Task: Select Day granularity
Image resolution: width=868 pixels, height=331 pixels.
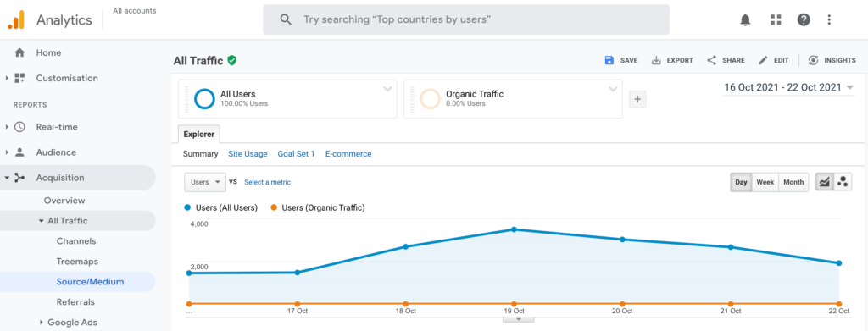Action: pyautogui.click(x=741, y=182)
